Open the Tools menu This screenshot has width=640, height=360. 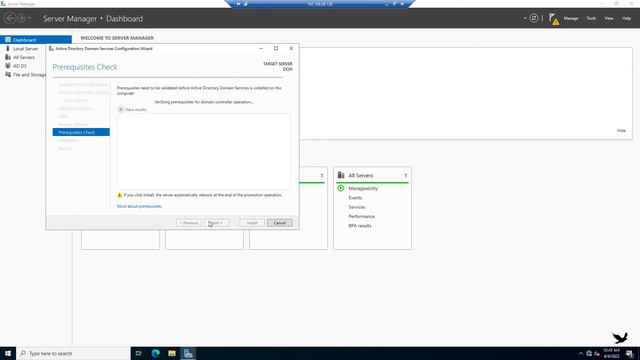click(591, 18)
